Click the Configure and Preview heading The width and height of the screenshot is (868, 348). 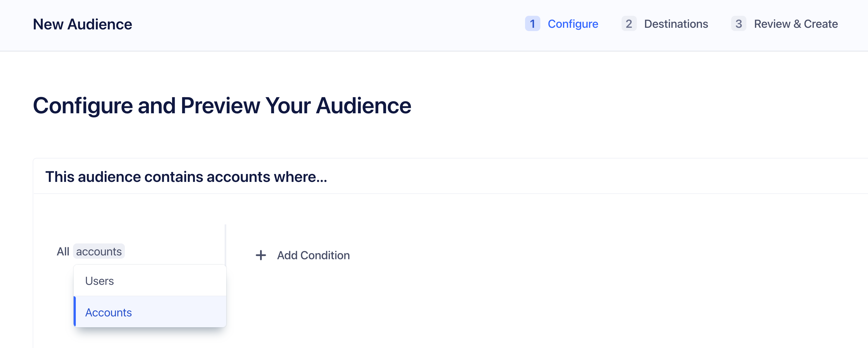222,105
